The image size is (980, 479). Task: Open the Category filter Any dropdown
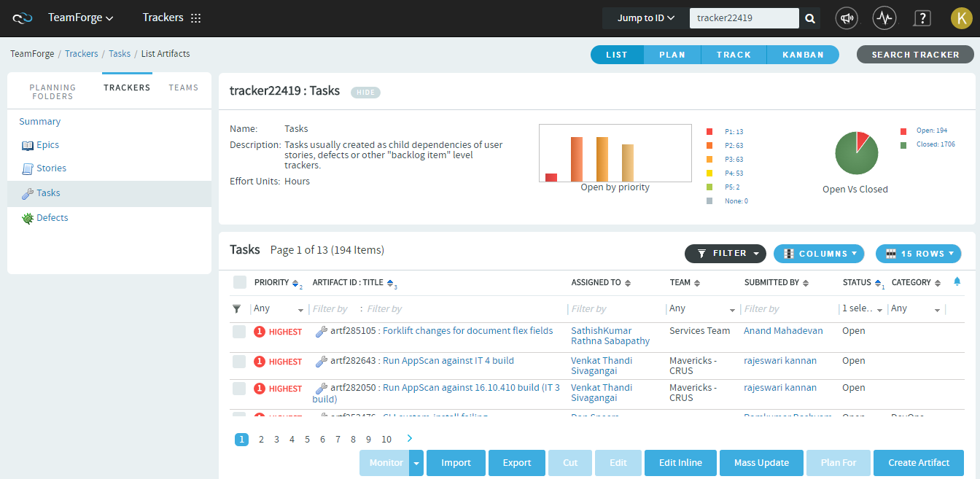coord(916,309)
